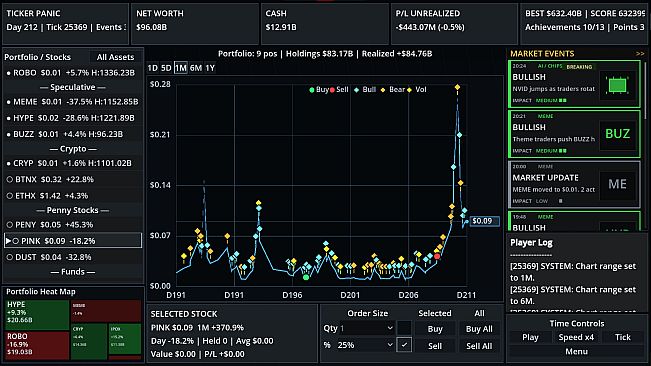
Task: Click Player Log entry 'Chart range set to 1M'
Action: coord(573,272)
